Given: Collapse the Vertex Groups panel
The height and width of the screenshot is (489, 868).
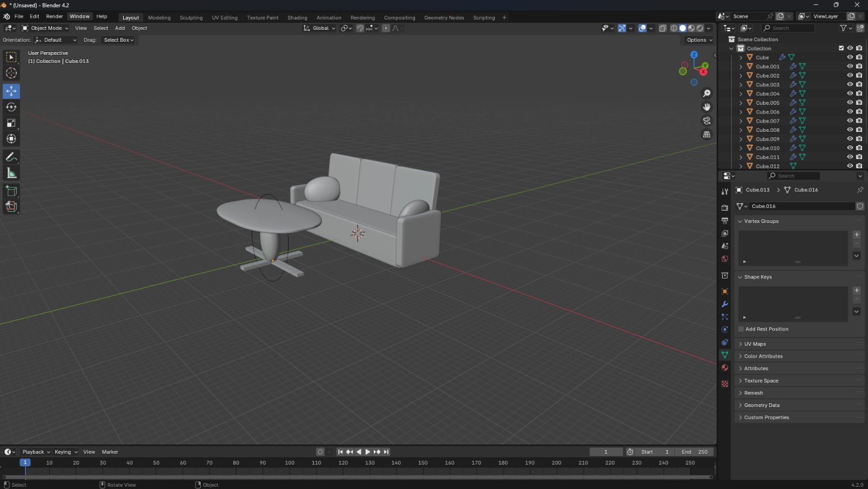Looking at the screenshot, I should [761, 221].
